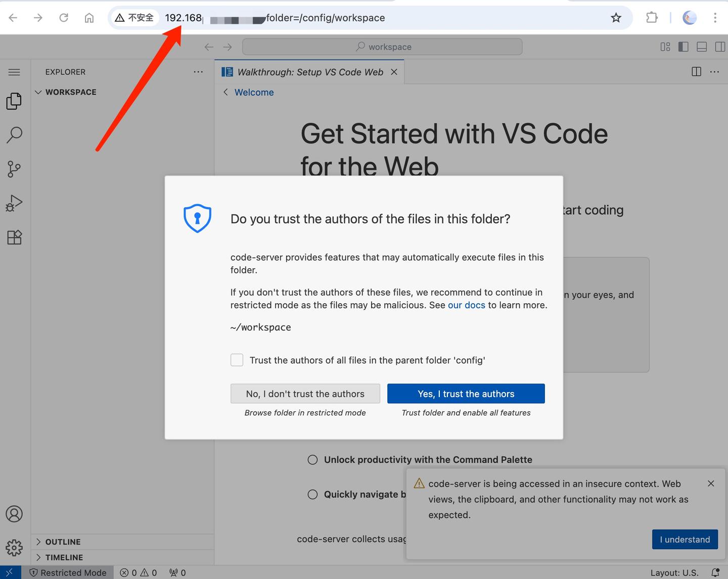Open the Manage gear menu

[x=14, y=548]
